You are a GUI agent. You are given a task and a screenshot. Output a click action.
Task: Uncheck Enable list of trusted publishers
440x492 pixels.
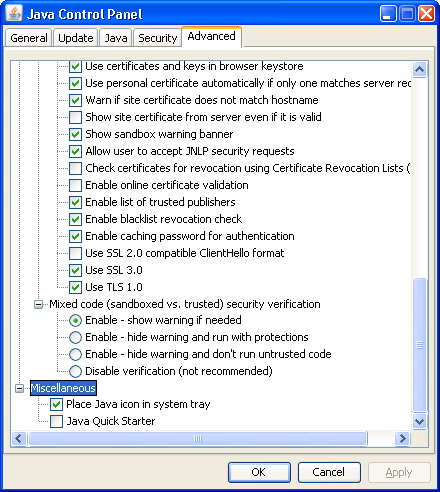75,202
